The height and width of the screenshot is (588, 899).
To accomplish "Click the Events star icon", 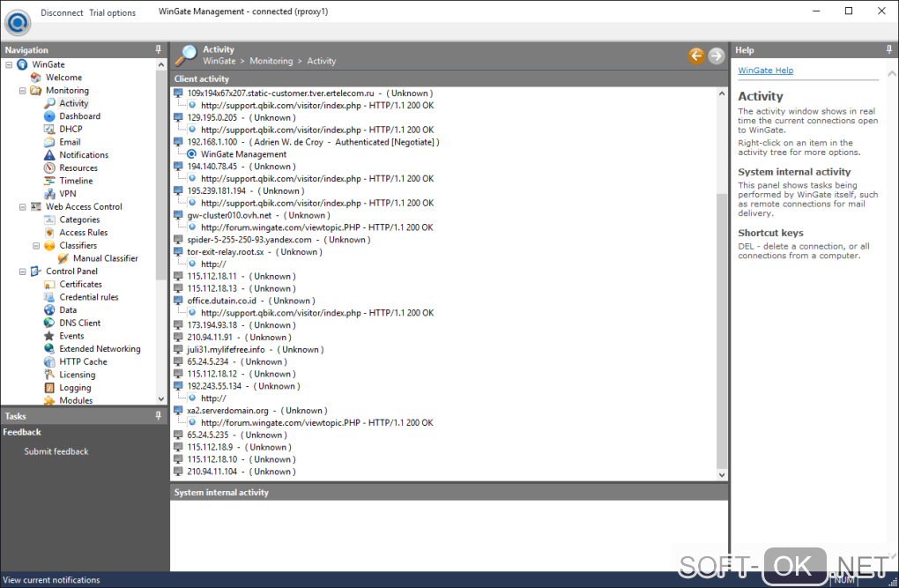I will point(50,336).
